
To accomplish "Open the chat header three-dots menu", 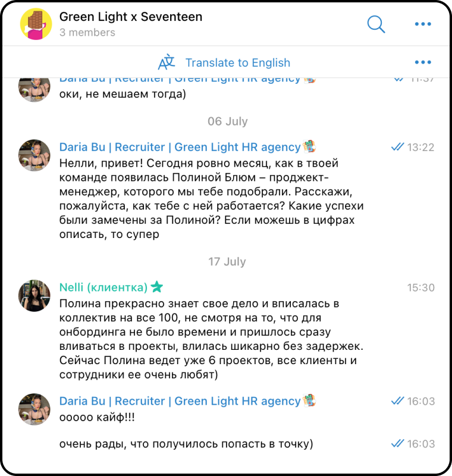I will (x=423, y=24).
